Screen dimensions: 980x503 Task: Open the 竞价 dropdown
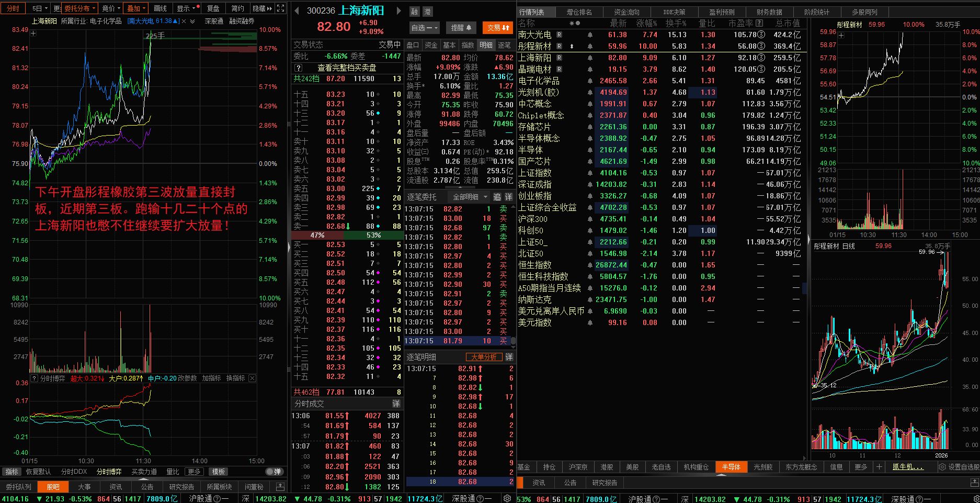(111, 8)
